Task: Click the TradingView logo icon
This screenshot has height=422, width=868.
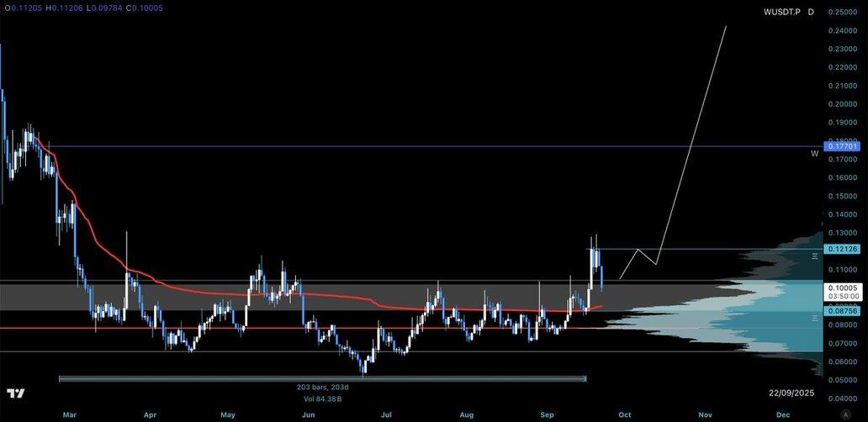Action: pos(15,393)
